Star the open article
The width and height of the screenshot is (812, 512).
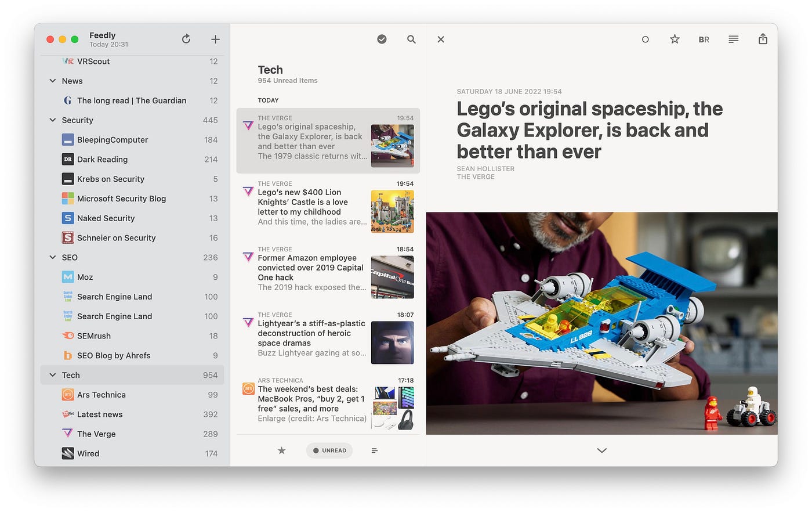pyautogui.click(x=675, y=39)
